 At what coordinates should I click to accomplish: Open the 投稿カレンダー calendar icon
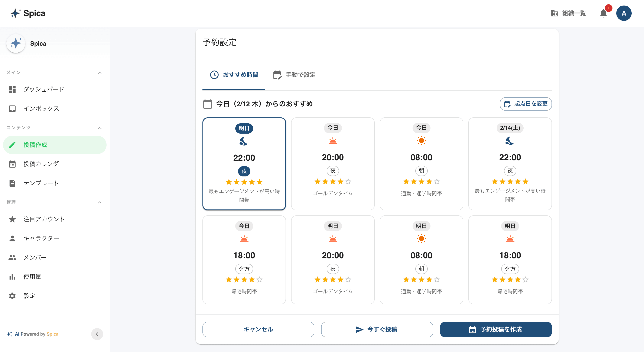12,164
